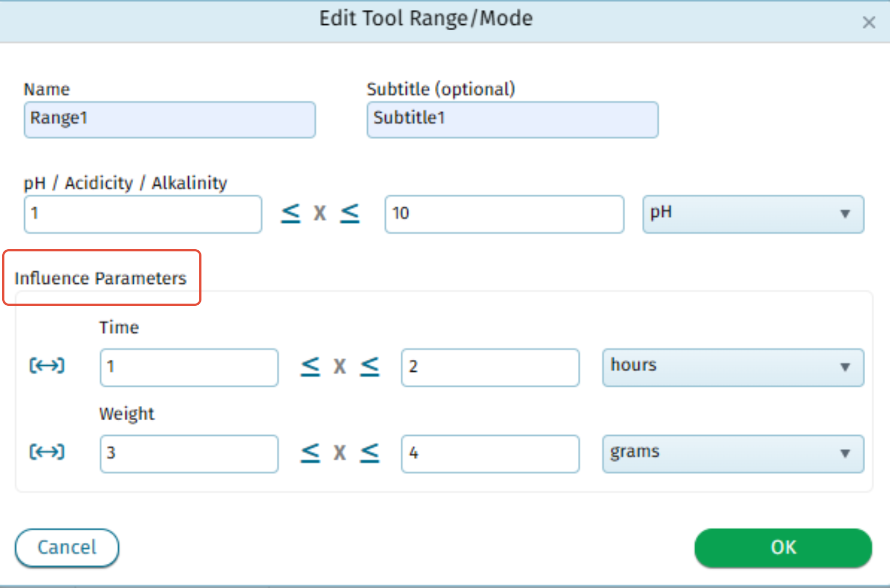Click the Name label
The width and height of the screenshot is (890, 588).
(x=47, y=89)
